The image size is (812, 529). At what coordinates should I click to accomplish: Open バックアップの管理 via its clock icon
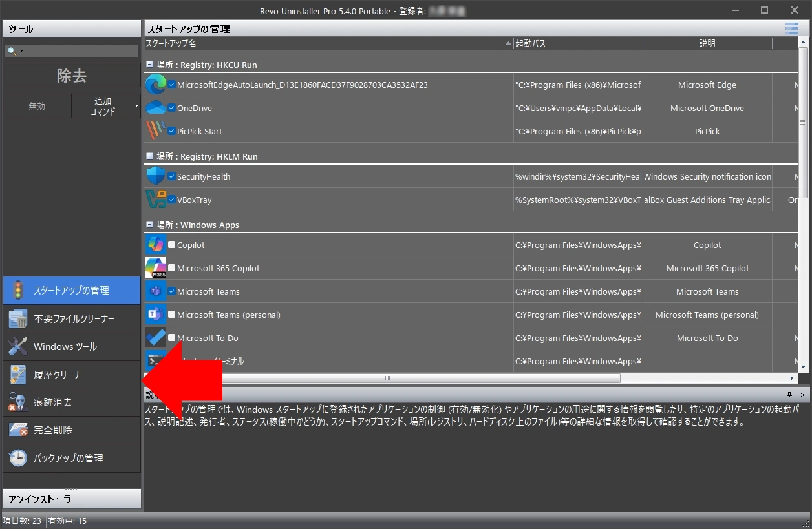[x=18, y=458]
